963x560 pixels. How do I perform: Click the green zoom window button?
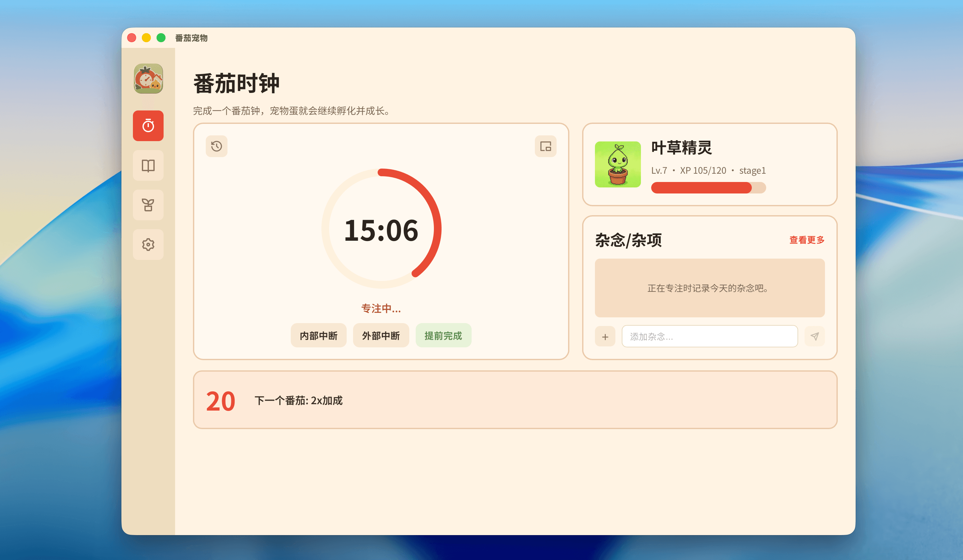click(x=161, y=38)
